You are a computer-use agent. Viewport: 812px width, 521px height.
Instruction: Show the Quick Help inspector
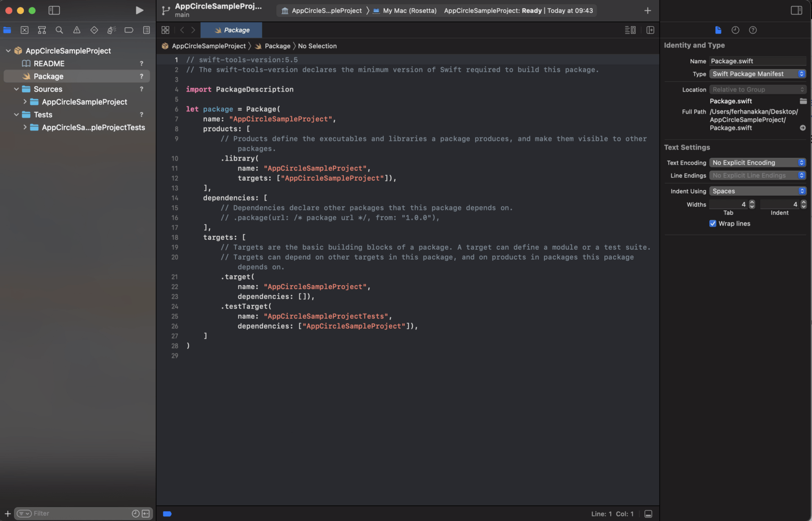(753, 30)
